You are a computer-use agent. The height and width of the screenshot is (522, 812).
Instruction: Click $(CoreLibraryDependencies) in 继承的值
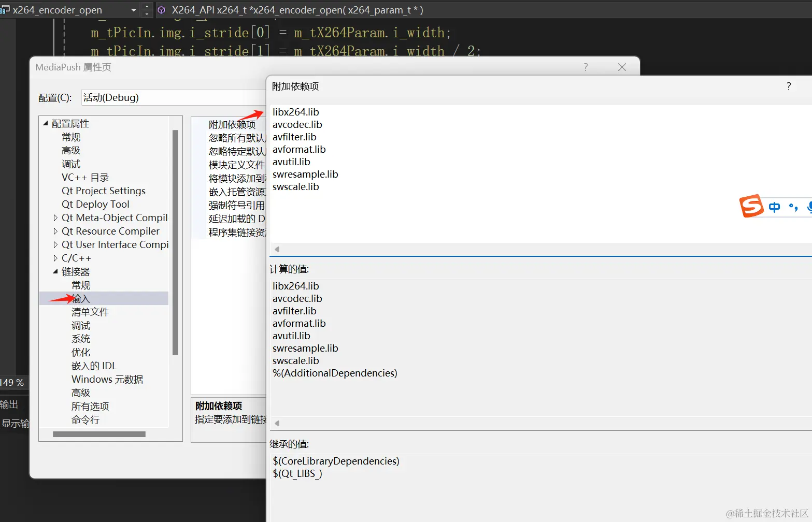336,461
